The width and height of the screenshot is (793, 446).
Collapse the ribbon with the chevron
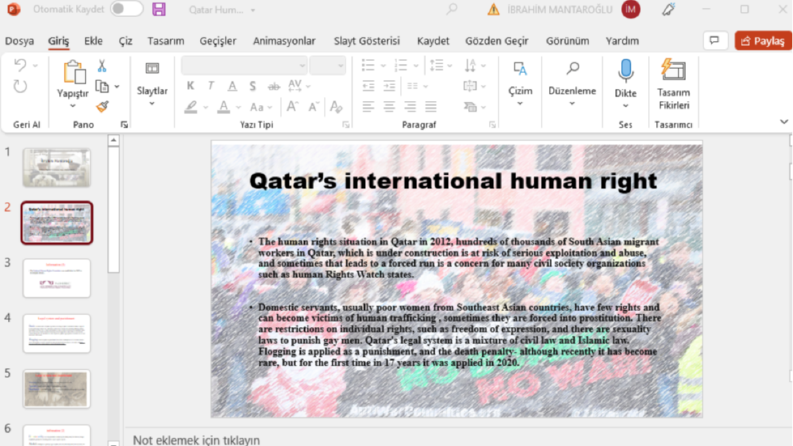coord(783,122)
